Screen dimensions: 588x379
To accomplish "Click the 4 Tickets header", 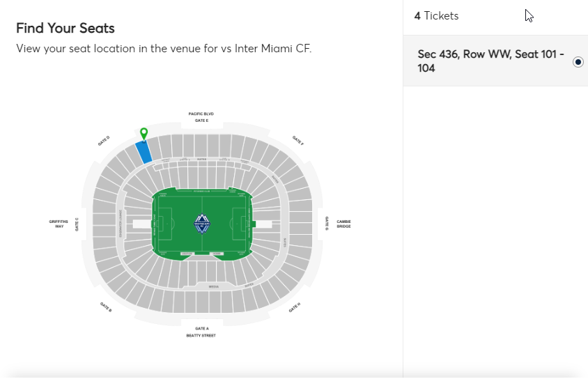I will [436, 16].
